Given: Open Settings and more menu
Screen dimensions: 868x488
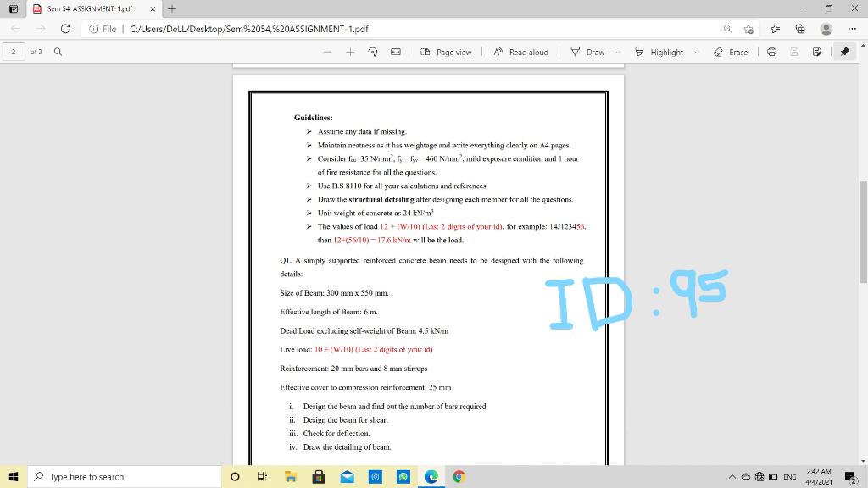Looking at the screenshot, I should click(x=852, y=29).
